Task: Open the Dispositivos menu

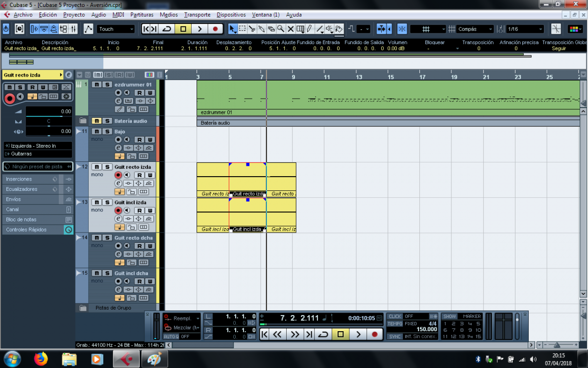Action: (231, 15)
